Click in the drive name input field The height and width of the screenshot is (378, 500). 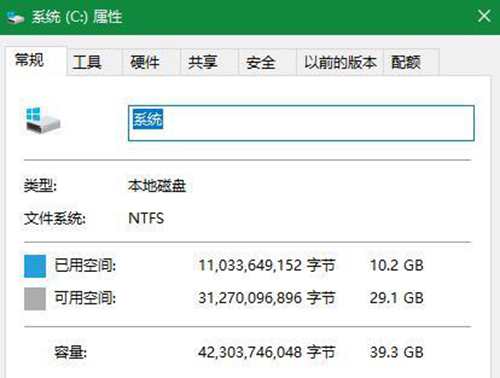tap(301, 123)
